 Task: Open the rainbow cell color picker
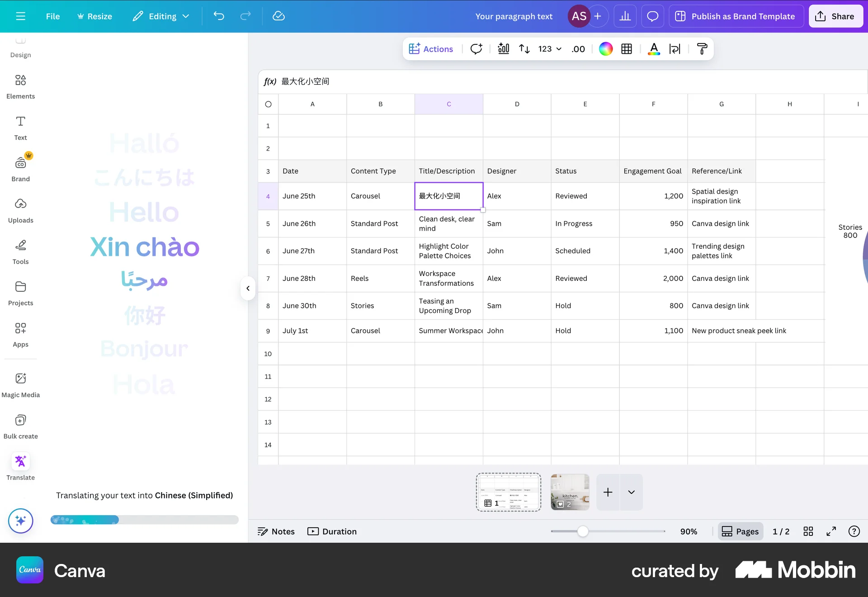click(x=606, y=49)
